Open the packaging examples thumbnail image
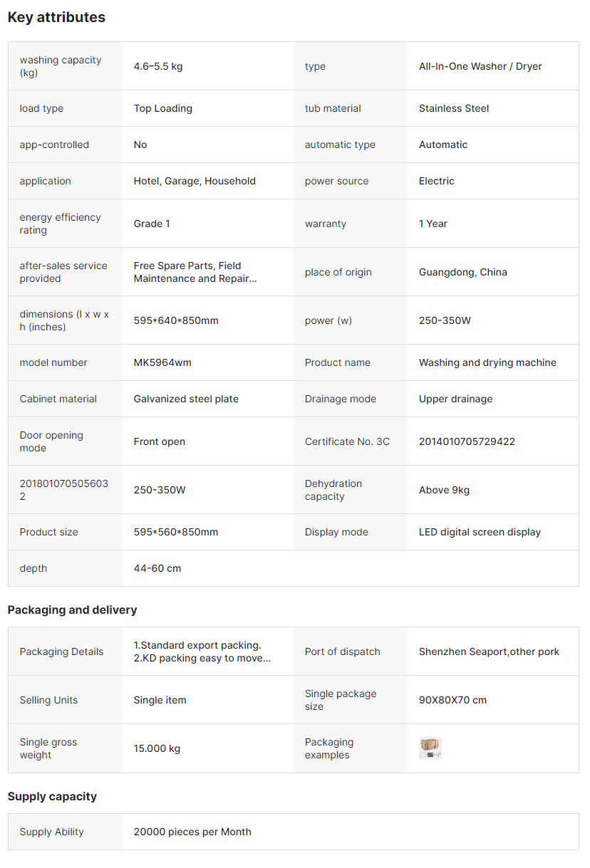Screen dimensions: 590x868 430,748
